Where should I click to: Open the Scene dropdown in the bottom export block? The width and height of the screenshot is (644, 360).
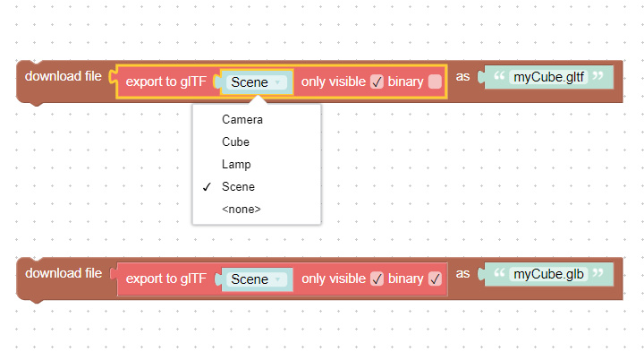[257, 279]
